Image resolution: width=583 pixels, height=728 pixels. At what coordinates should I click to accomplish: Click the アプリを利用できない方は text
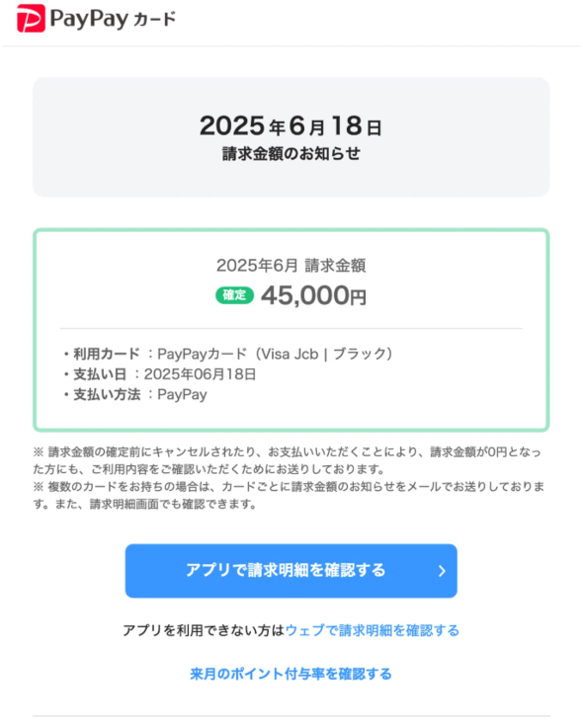pyautogui.click(x=204, y=630)
